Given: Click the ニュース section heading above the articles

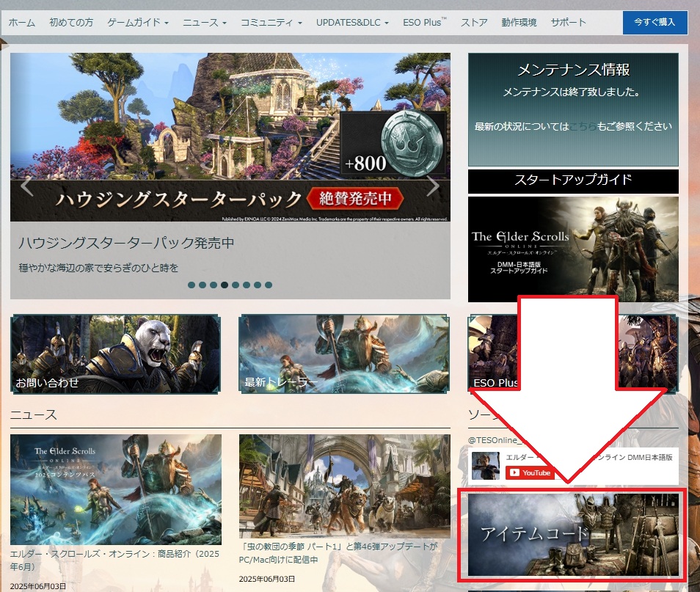Looking at the screenshot, I should click(x=34, y=414).
